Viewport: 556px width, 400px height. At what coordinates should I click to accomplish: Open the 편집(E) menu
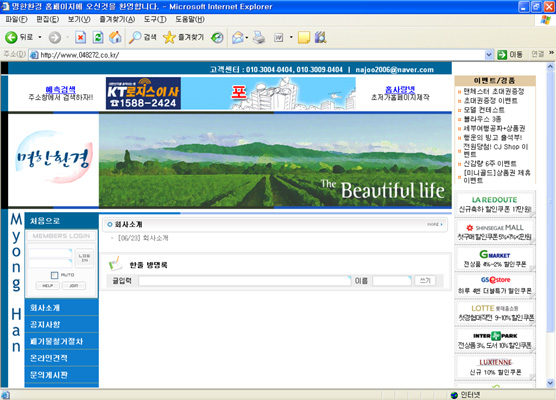(x=48, y=20)
